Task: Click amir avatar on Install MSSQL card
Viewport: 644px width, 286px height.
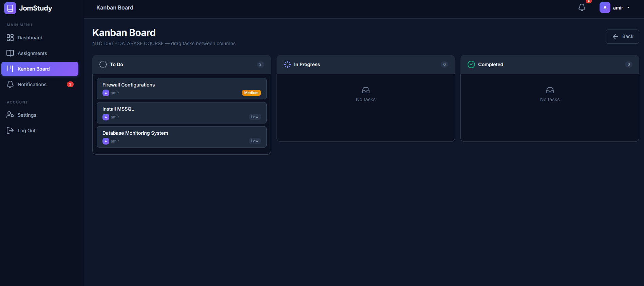Action: (x=106, y=117)
